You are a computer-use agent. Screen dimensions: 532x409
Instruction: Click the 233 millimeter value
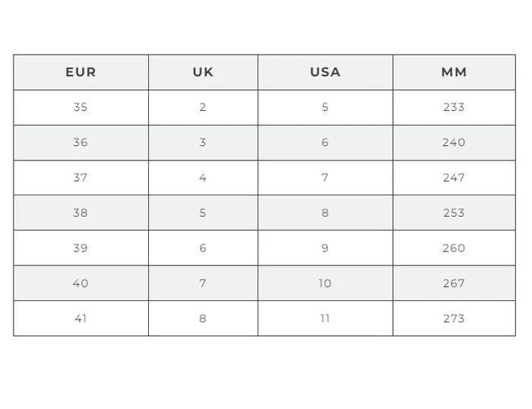454,107
